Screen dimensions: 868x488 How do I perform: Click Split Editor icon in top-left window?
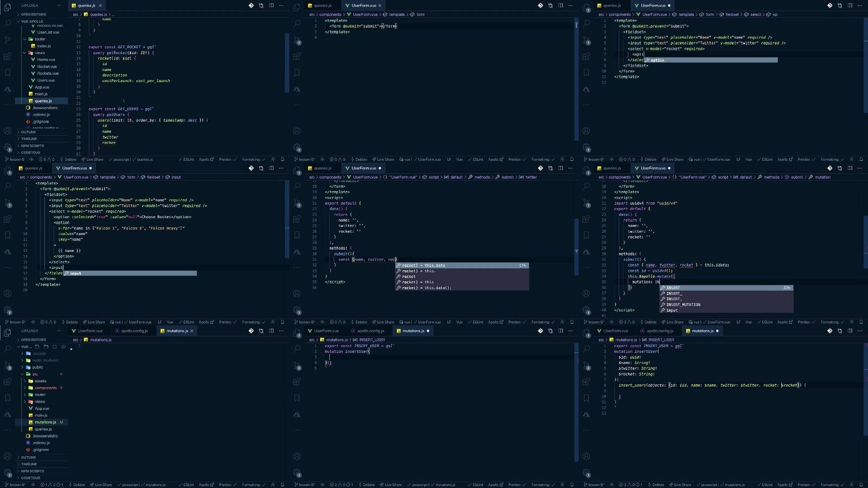271,5
